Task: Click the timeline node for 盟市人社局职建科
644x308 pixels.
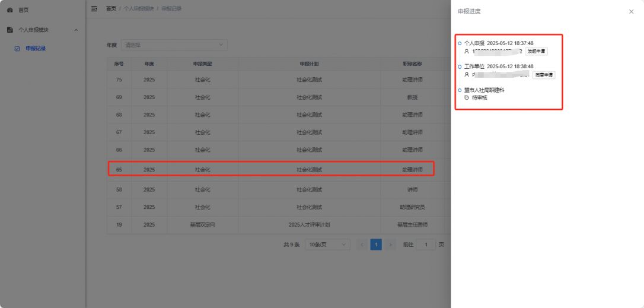Action: coord(460,90)
